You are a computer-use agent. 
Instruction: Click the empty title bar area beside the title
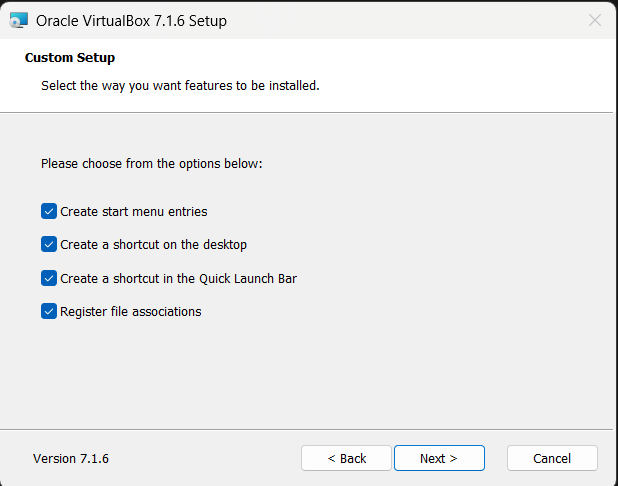pyautogui.click(x=400, y=20)
